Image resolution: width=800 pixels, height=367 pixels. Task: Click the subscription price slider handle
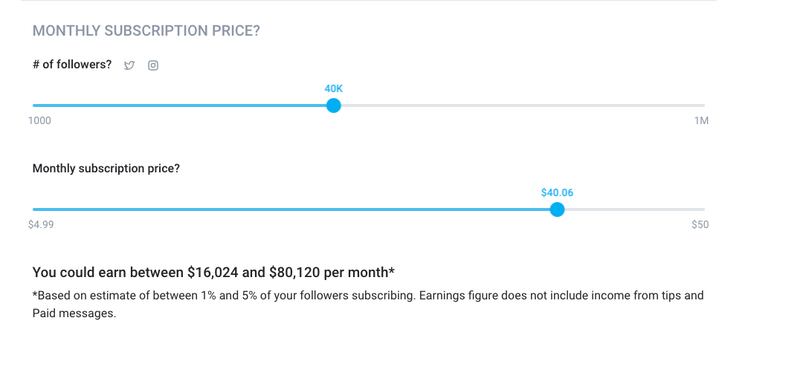coord(557,209)
